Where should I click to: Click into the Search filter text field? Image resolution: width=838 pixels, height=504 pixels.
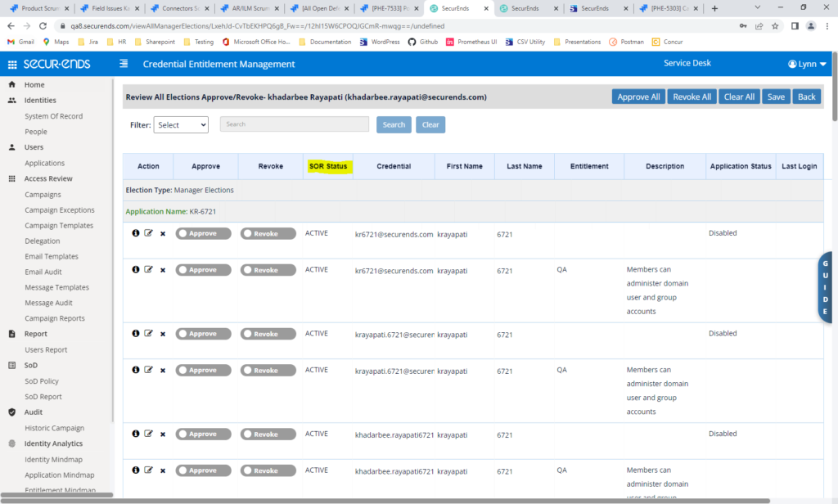(x=295, y=124)
